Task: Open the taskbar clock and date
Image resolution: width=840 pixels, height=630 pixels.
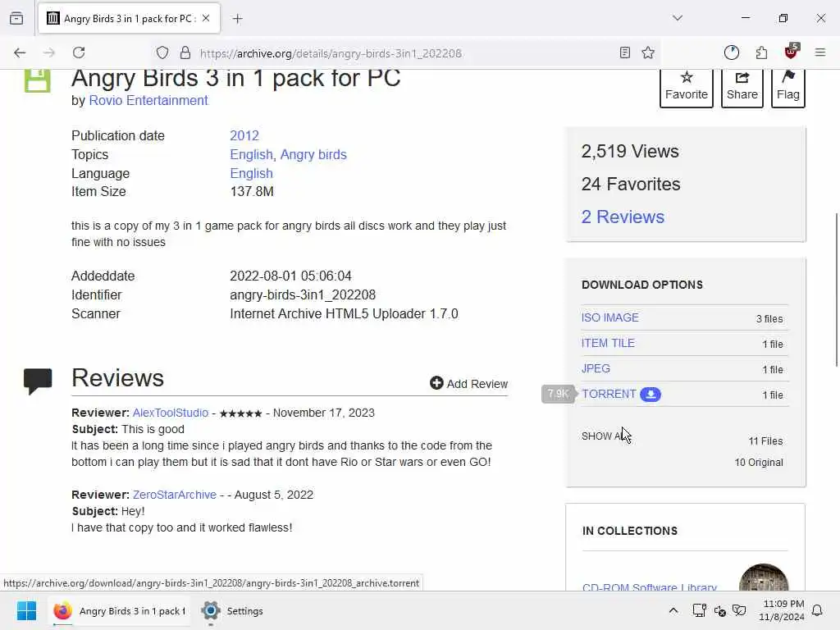Action: tap(782, 610)
